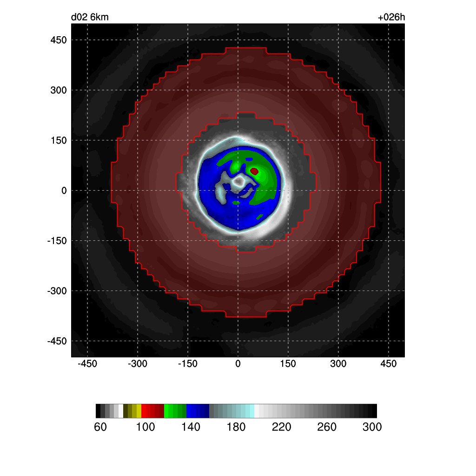The height and width of the screenshot is (476, 476).
Task: Click the x-axis tick label 0
Action: click(x=238, y=364)
